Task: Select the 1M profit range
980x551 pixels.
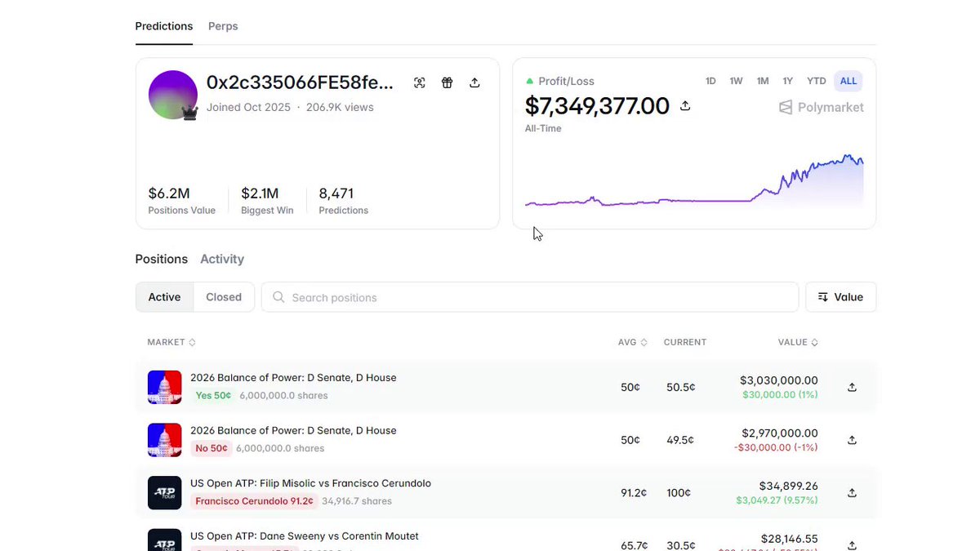Action: coord(763,81)
